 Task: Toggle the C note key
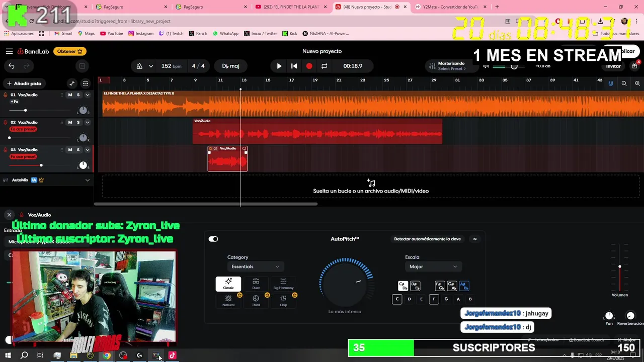[x=397, y=299]
